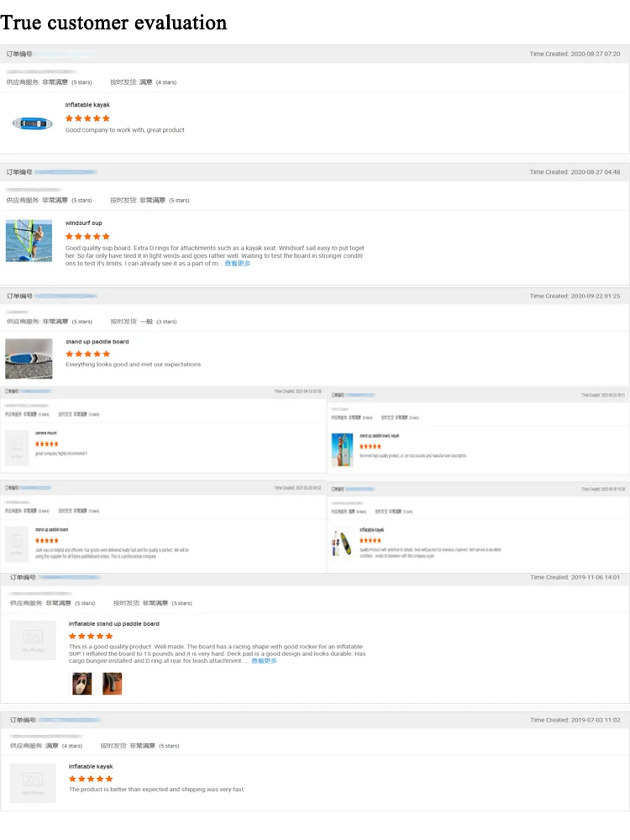
Task: Open second attached photo in the 2019-11-06 review
Action: 112,684
